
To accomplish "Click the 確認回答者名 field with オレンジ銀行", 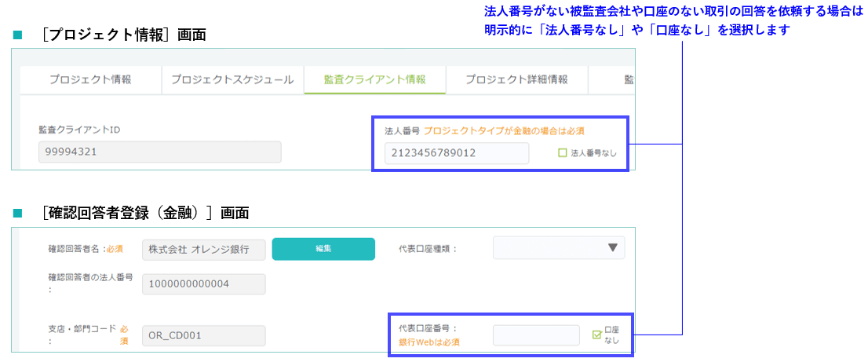I will tap(203, 249).
